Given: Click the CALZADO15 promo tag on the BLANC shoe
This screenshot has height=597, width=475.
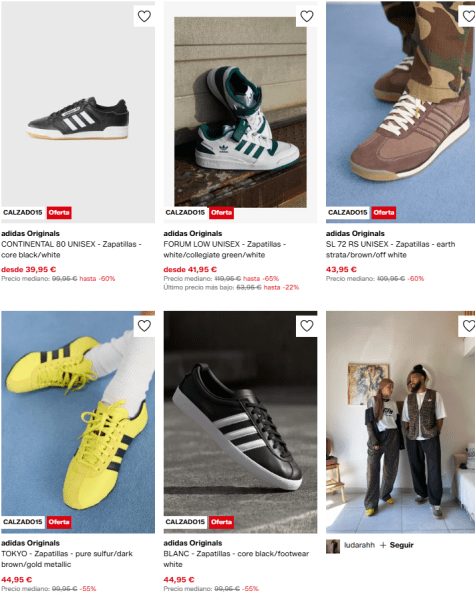Looking at the screenshot, I should 185,522.
